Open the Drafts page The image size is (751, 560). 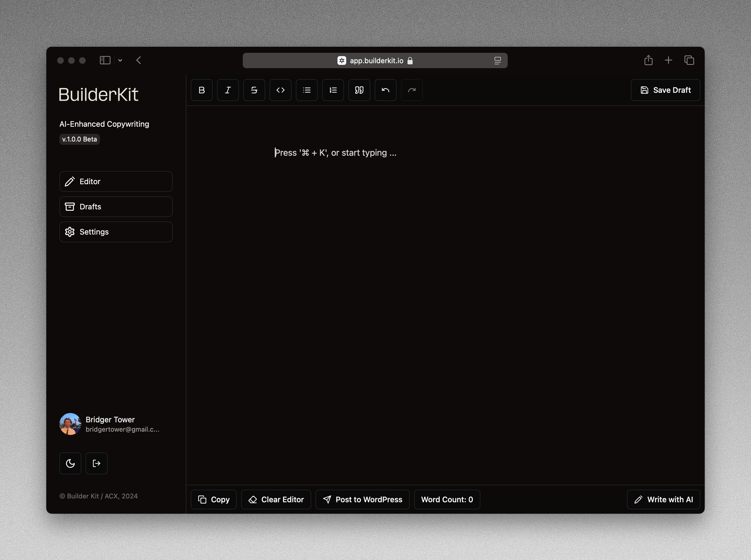point(116,207)
